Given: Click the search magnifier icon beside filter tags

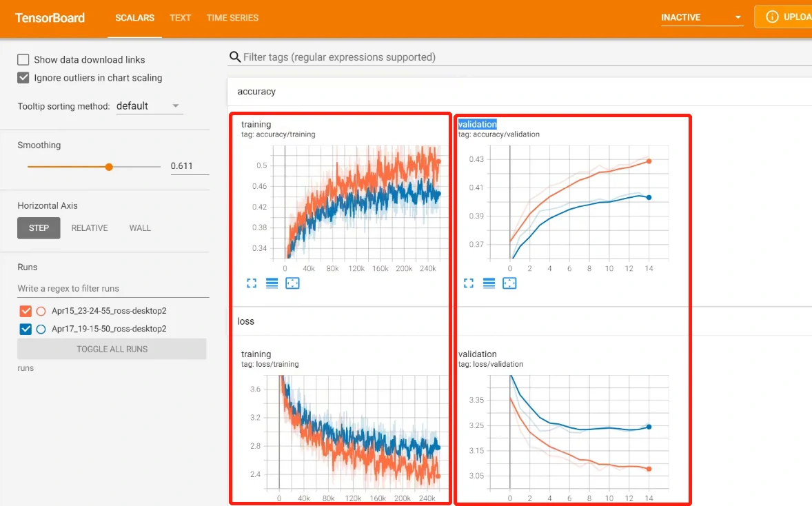Looking at the screenshot, I should click(x=235, y=57).
